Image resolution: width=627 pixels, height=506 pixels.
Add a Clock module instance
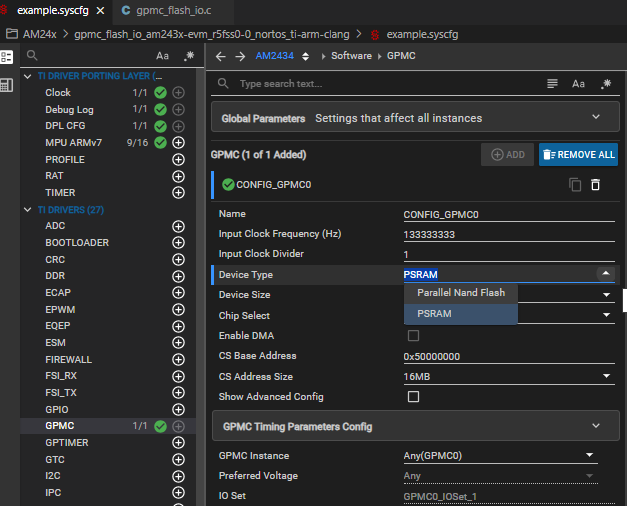coord(178,93)
